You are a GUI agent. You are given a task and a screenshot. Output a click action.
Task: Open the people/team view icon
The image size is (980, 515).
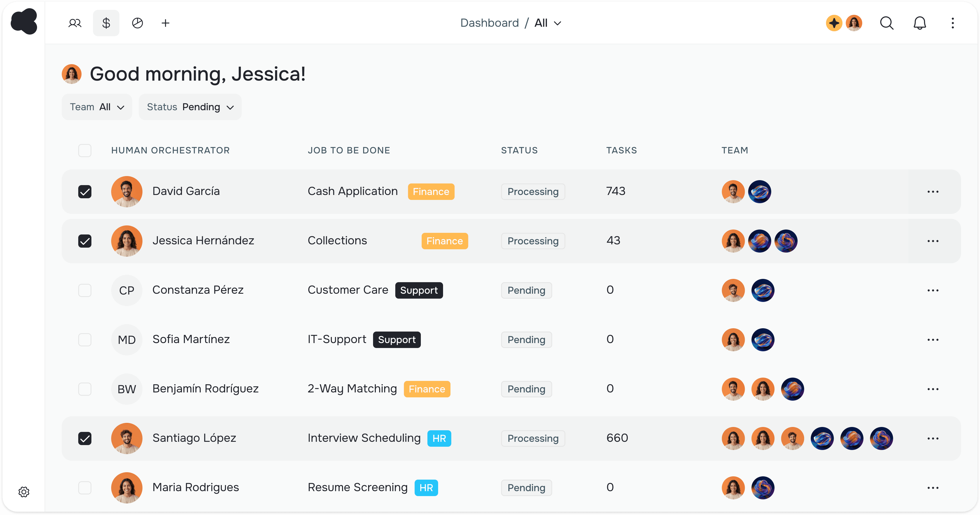75,23
